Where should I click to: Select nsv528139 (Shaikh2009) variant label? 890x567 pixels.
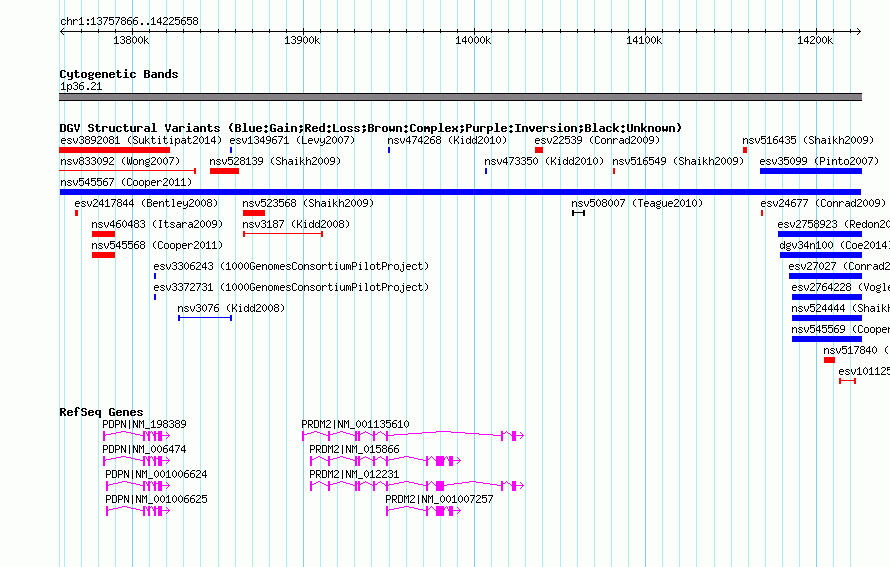click(275, 161)
